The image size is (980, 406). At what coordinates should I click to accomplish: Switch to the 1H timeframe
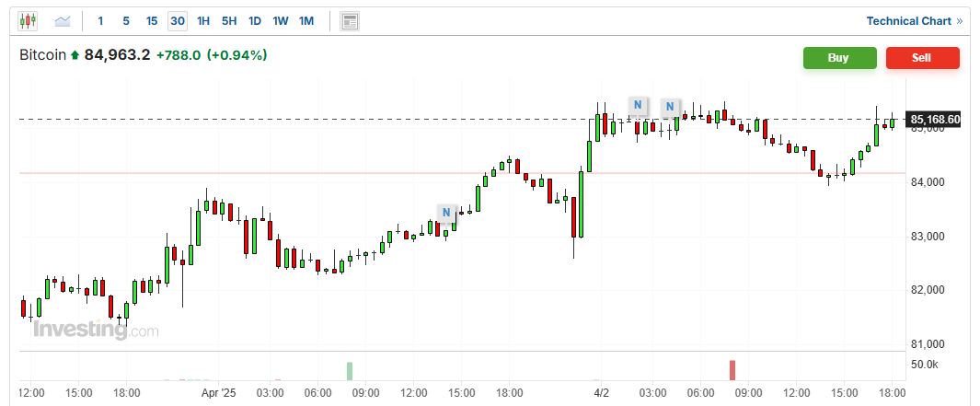point(203,20)
